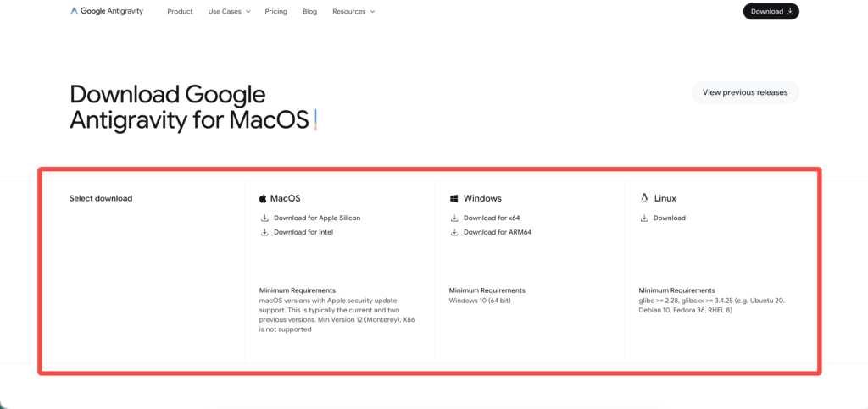This screenshot has width=868, height=409.
Task: Click chevron arrow next to Use Cases
Action: tap(248, 12)
